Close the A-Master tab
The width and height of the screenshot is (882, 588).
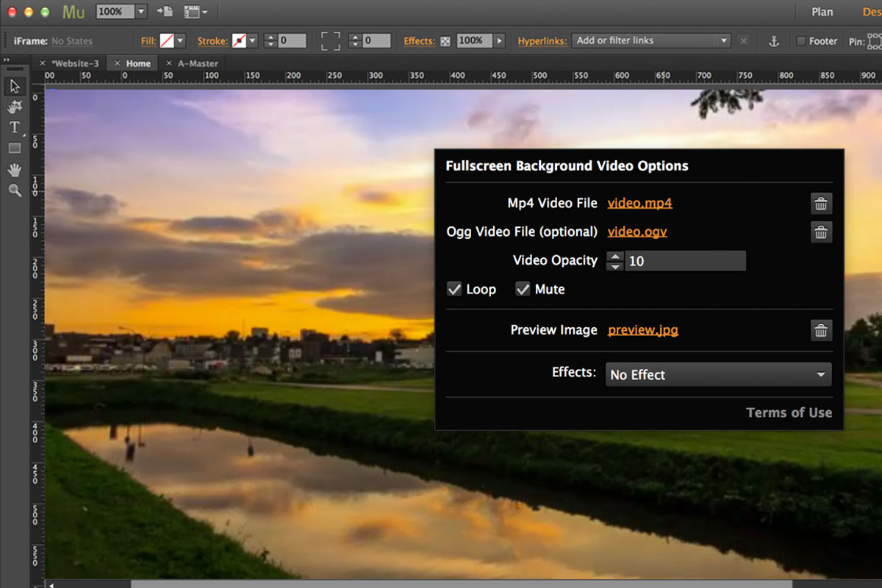pyautogui.click(x=169, y=63)
